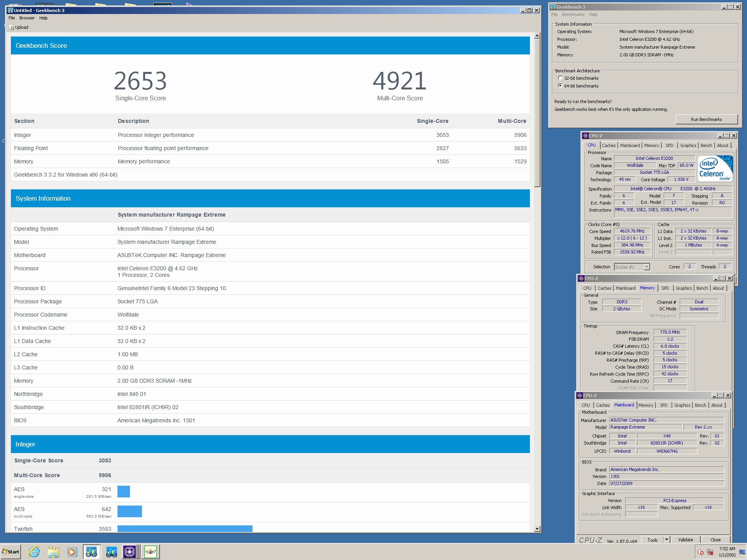Click the Validate button in CPU-Z
747x560 pixels.
(x=685, y=540)
